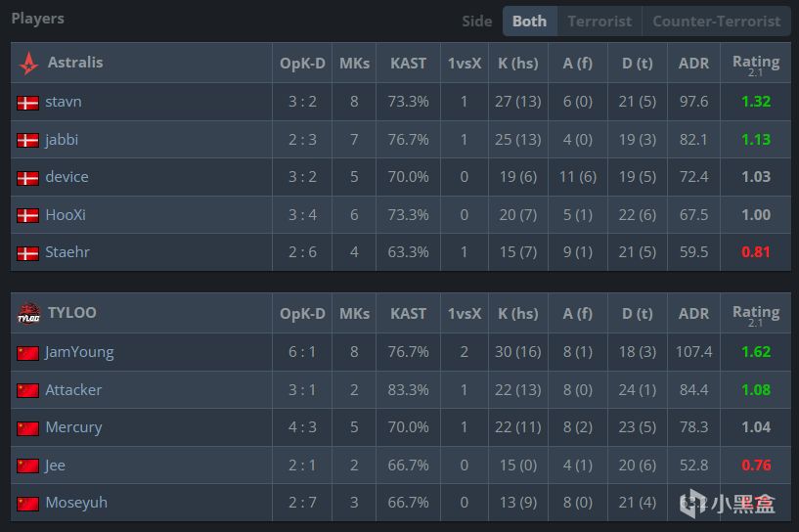Click the Danish flag next to device

[x=27, y=178]
